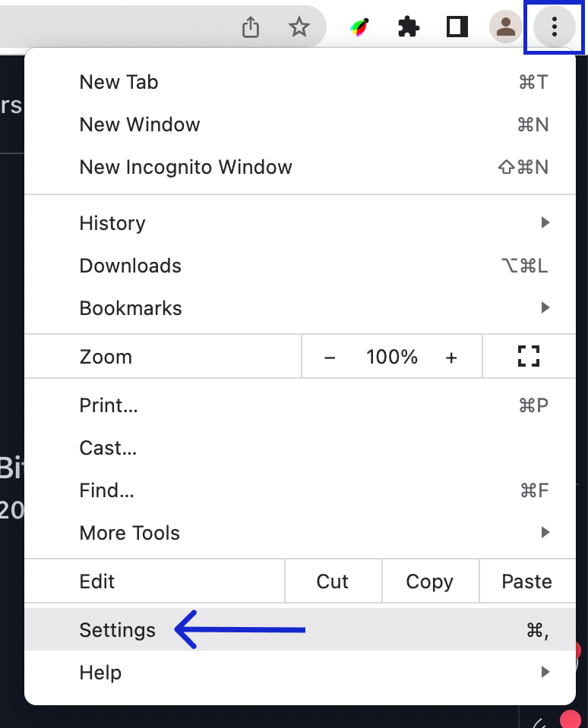
Task: Open the colorful feather extension icon
Action: coord(360,28)
